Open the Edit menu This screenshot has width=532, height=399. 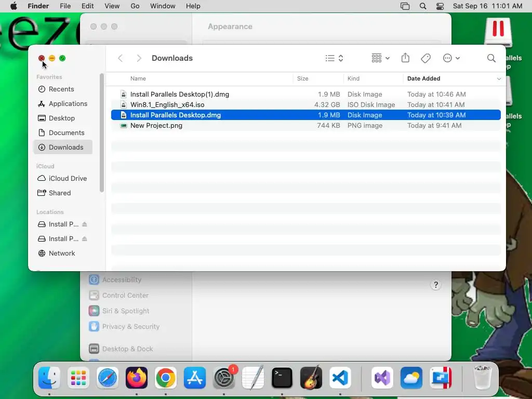(87, 6)
